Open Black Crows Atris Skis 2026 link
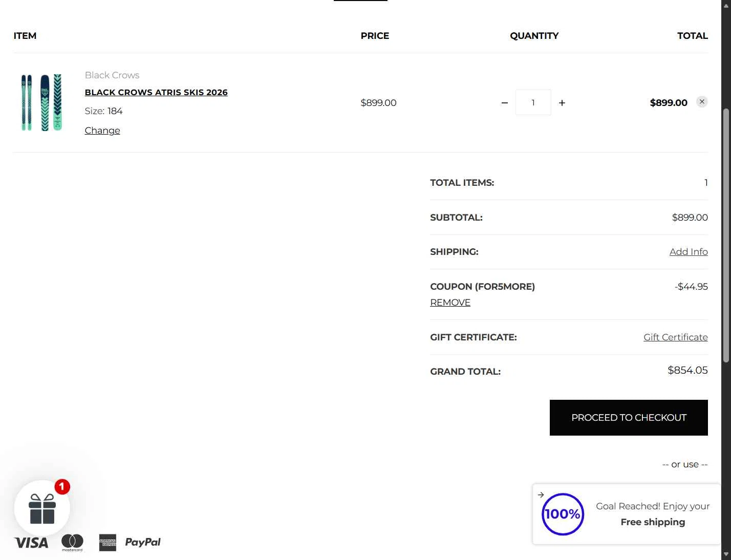731x560 pixels. coord(156,92)
